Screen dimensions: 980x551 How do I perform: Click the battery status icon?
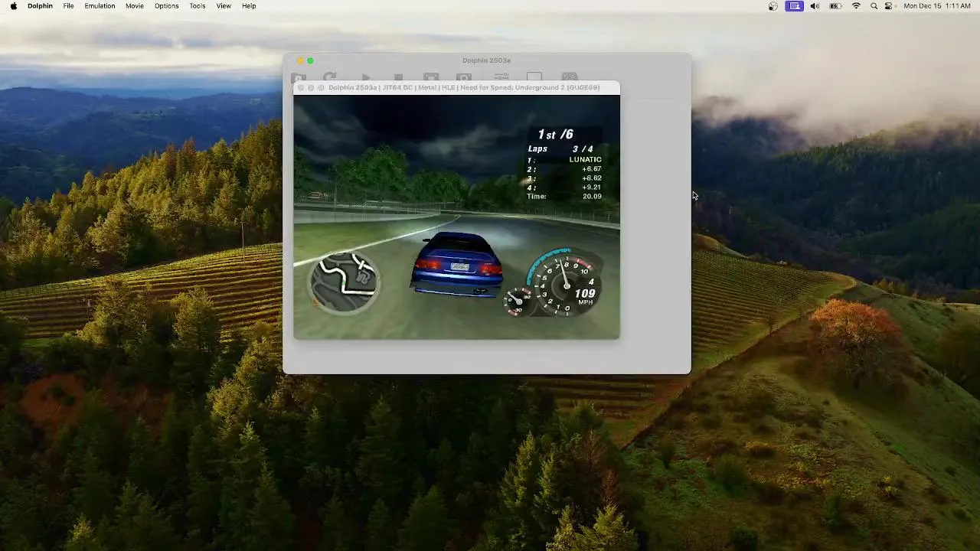pyautogui.click(x=835, y=6)
